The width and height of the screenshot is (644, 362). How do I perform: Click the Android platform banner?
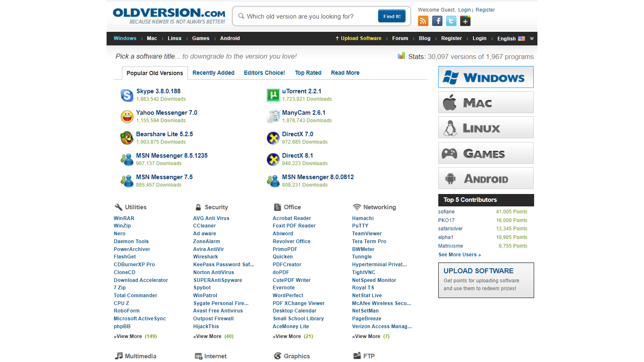(x=486, y=178)
